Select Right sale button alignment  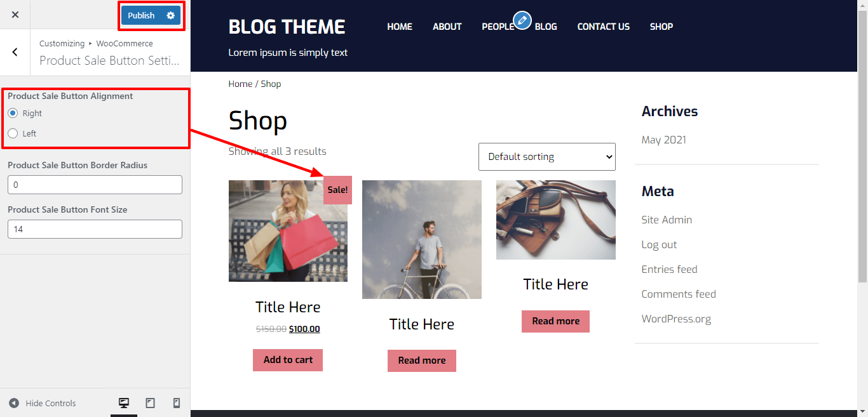tap(13, 113)
